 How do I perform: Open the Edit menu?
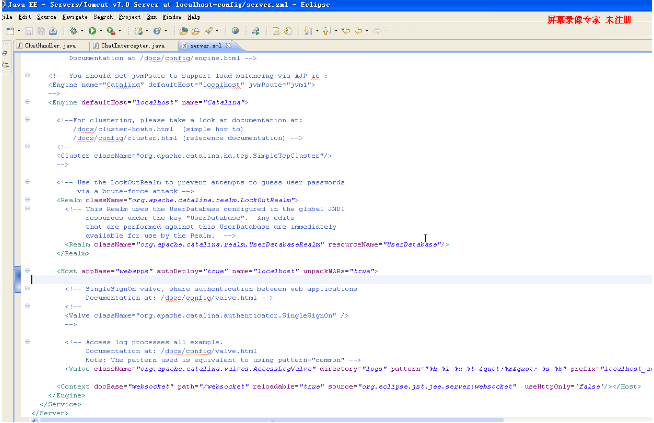(x=25, y=17)
